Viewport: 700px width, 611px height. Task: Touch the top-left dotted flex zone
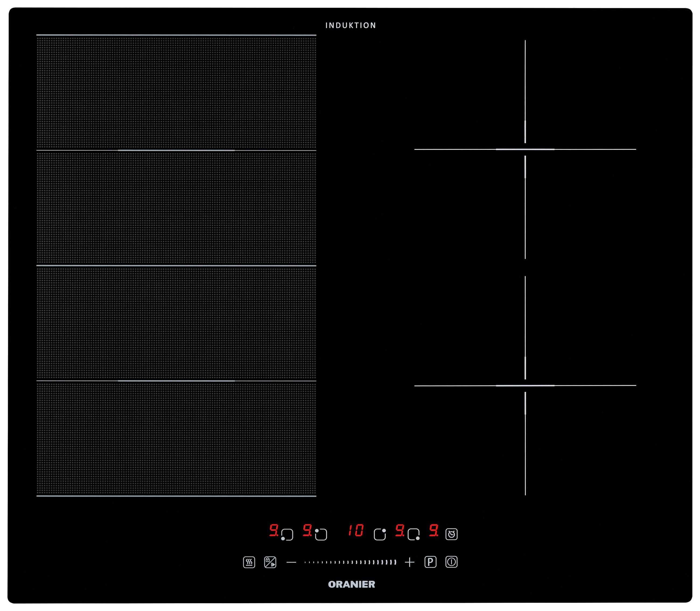(x=176, y=93)
